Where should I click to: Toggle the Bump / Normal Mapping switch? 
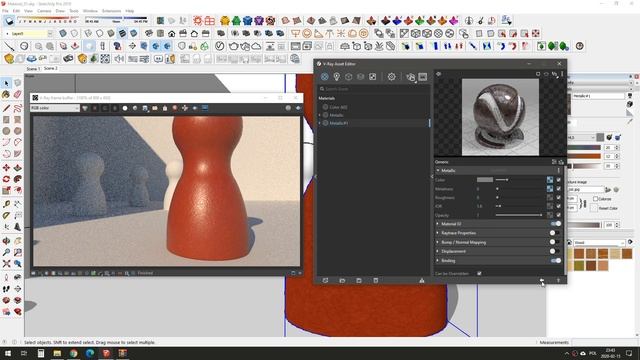coord(555,242)
